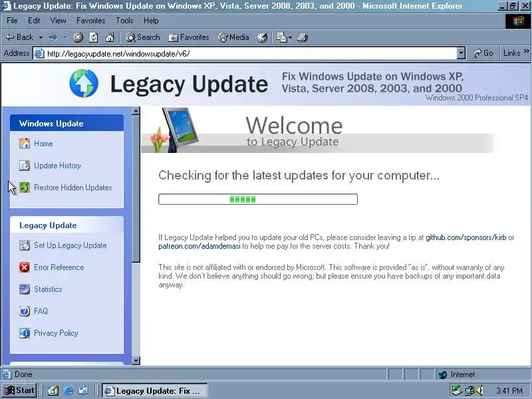Click the page icon in address bar
The image size is (532, 399).
(39, 54)
